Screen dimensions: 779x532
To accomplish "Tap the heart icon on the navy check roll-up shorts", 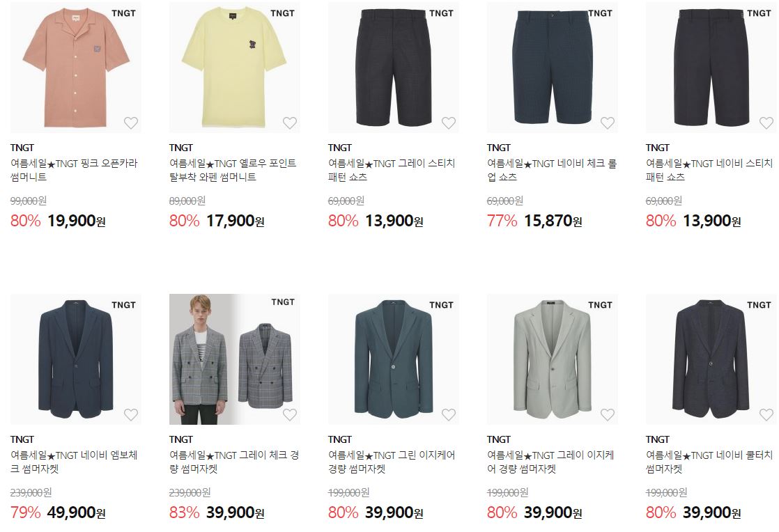I will click(608, 123).
